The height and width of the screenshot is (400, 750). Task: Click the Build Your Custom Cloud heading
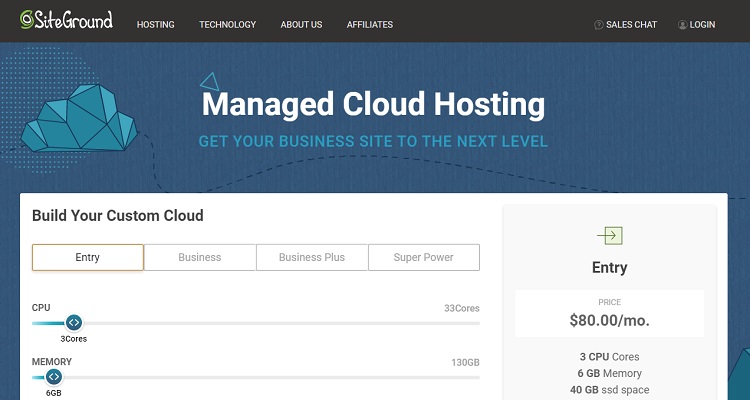tap(118, 216)
